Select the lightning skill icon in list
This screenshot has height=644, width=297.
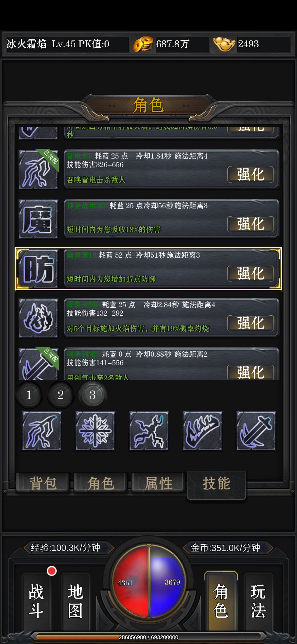point(38,169)
